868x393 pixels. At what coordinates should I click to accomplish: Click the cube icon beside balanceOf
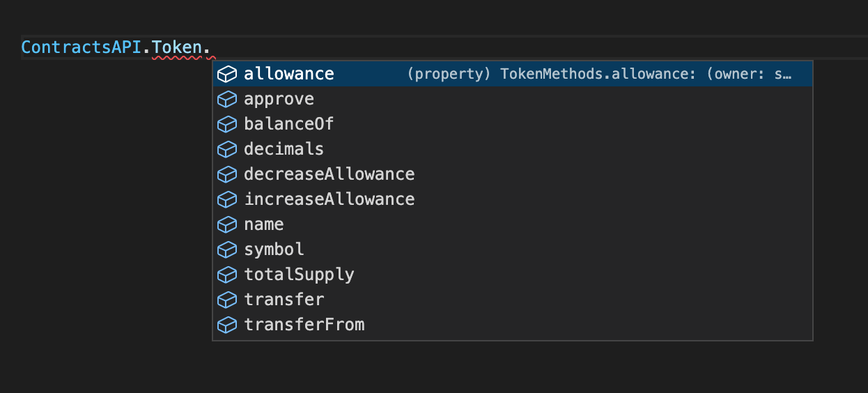coord(227,124)
